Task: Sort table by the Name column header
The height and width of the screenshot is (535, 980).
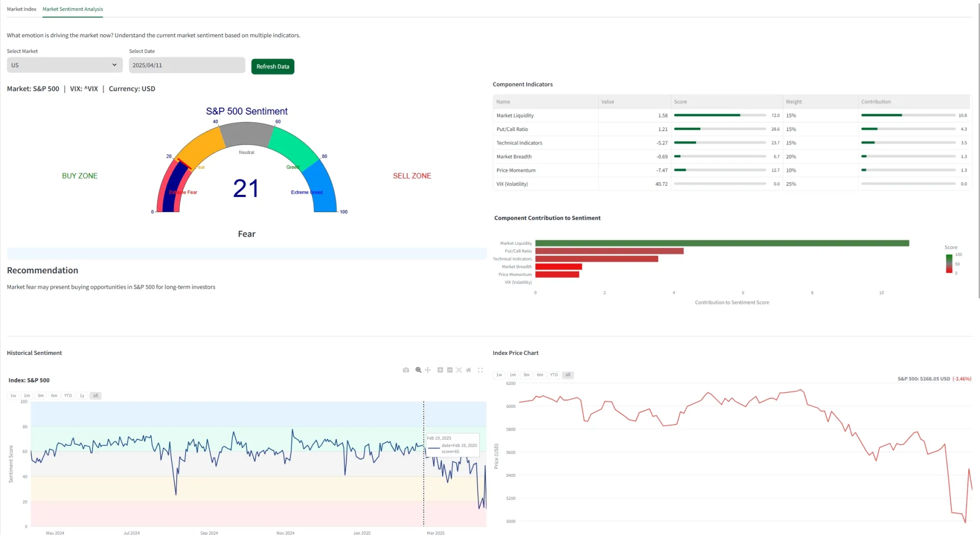Action: coord(503,102)
